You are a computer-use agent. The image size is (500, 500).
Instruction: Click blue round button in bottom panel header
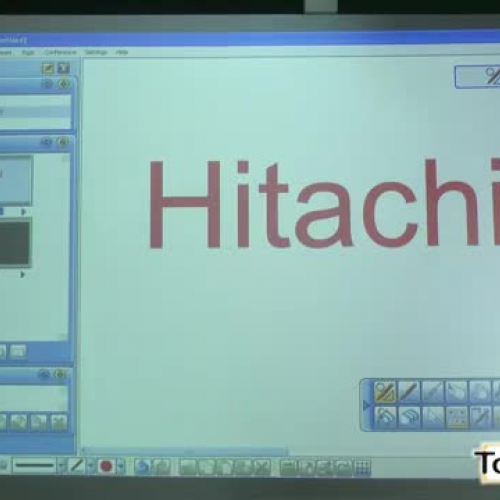44,374
